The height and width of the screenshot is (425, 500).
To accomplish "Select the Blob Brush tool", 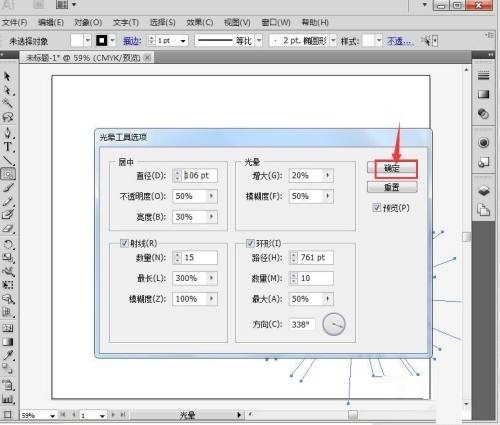I will (7, 215).
